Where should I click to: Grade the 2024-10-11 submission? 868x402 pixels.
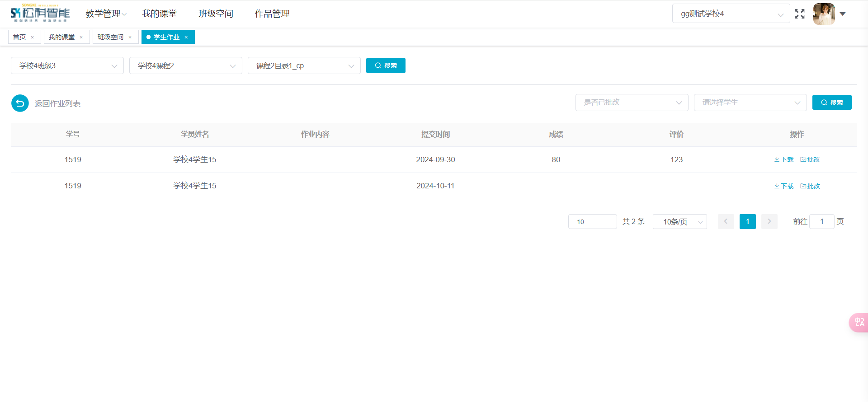coord(810,186)
